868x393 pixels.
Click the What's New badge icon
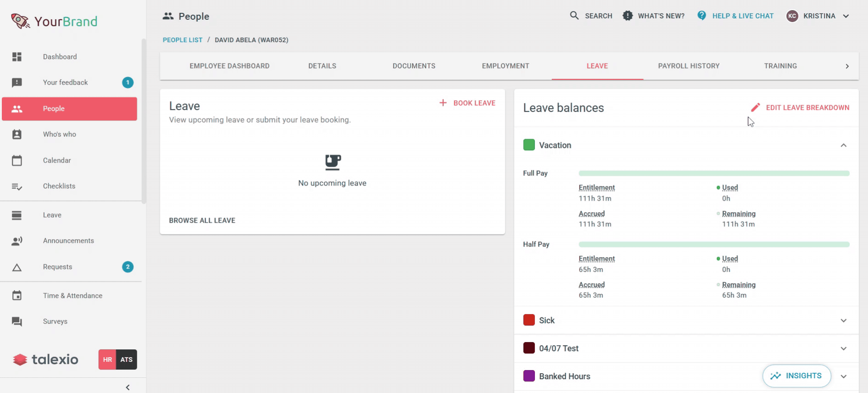click(628, 16)
